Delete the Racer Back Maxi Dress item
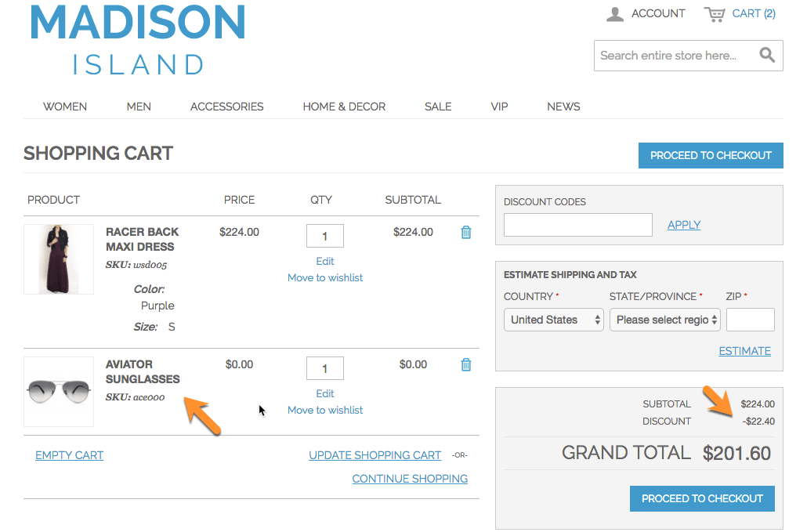This screenshot has height=532, width=807. [x=466, y=233]
